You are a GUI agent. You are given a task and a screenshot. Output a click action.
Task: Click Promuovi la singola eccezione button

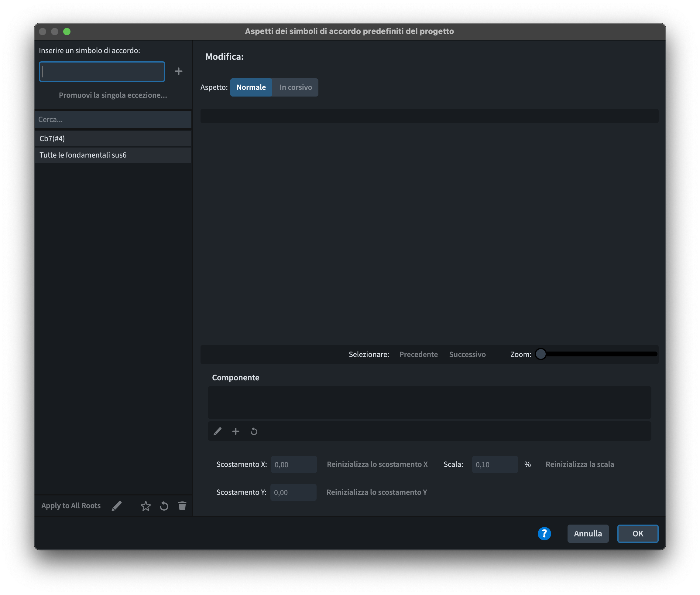[113, 95]
